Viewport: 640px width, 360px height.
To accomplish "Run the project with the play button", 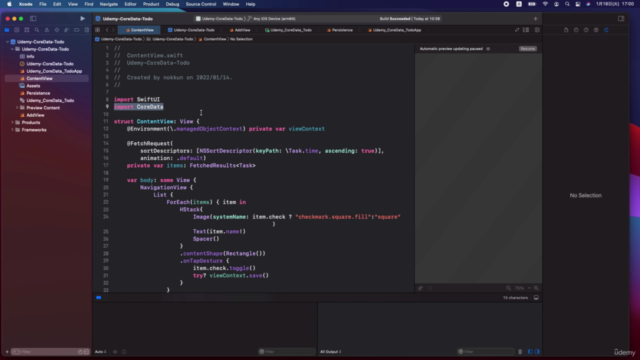I will pos(82,18).
